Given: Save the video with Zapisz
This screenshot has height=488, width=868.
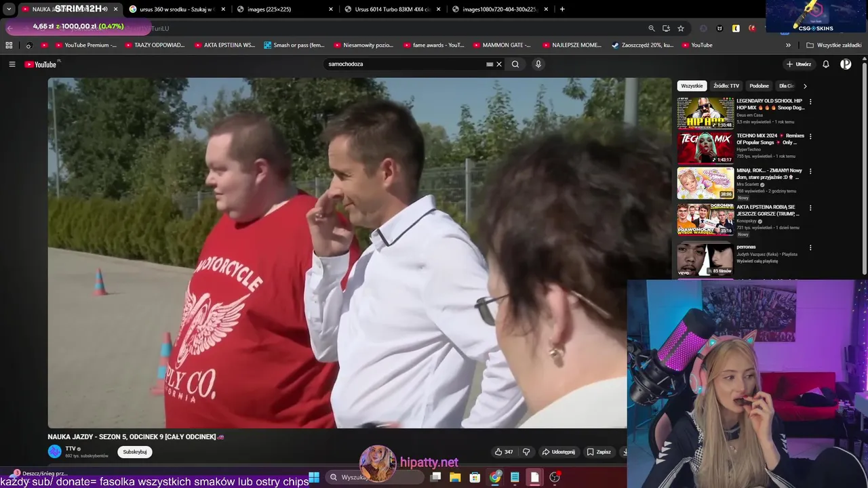Looking at the screenshot, I should tap(599, 452).
